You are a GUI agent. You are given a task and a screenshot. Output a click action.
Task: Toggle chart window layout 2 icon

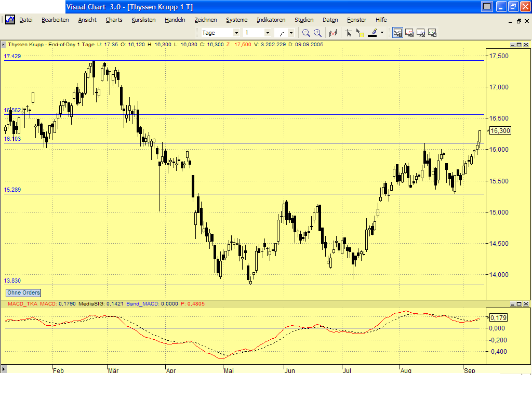pyautogui.click(x=410, y=32)
